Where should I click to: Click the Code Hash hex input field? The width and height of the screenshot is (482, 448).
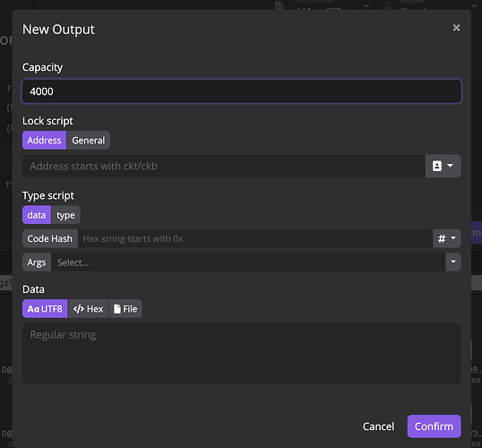coord(255,238)
